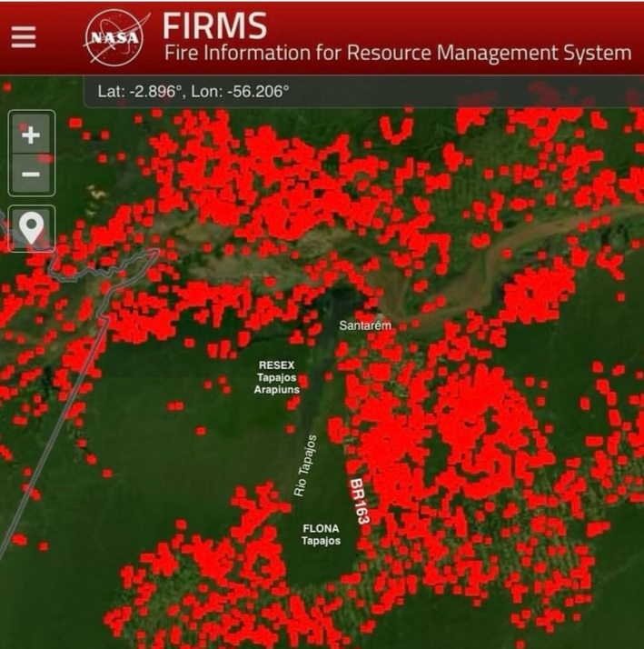The width and height of the screenshot is (644, 649).
Task: Click the latitude value -2.896°
Action: click(x=166, y=93)
